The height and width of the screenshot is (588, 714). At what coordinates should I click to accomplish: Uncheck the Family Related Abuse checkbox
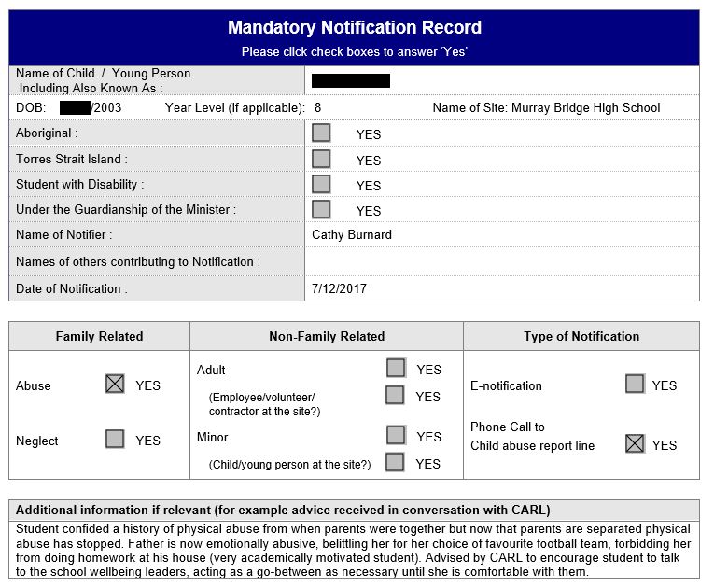pos(115,384)
